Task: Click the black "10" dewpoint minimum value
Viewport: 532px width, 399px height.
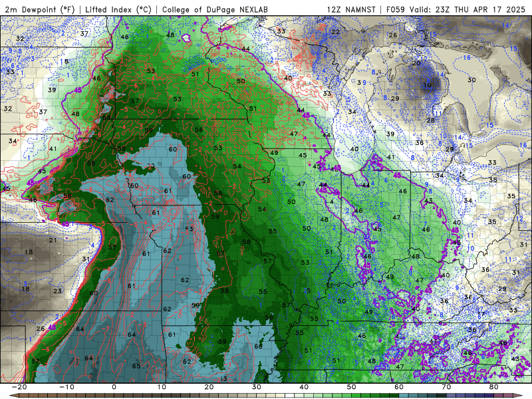Action: coord(427,85)
